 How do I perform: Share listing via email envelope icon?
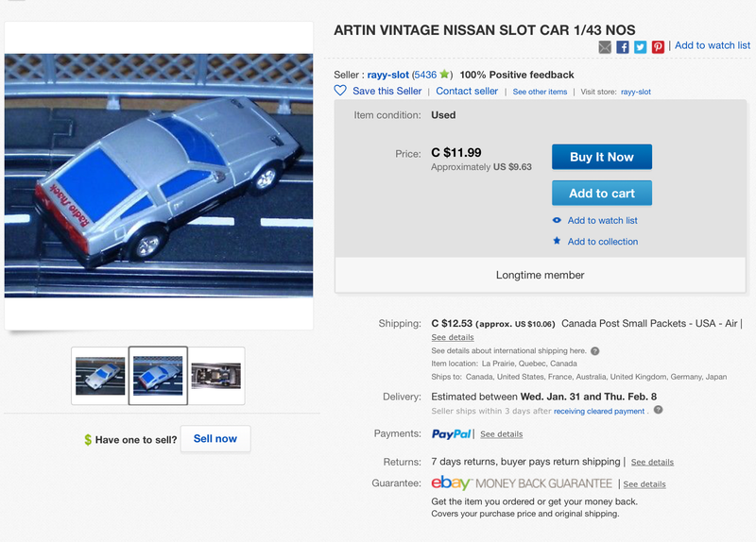pos(605,46)
